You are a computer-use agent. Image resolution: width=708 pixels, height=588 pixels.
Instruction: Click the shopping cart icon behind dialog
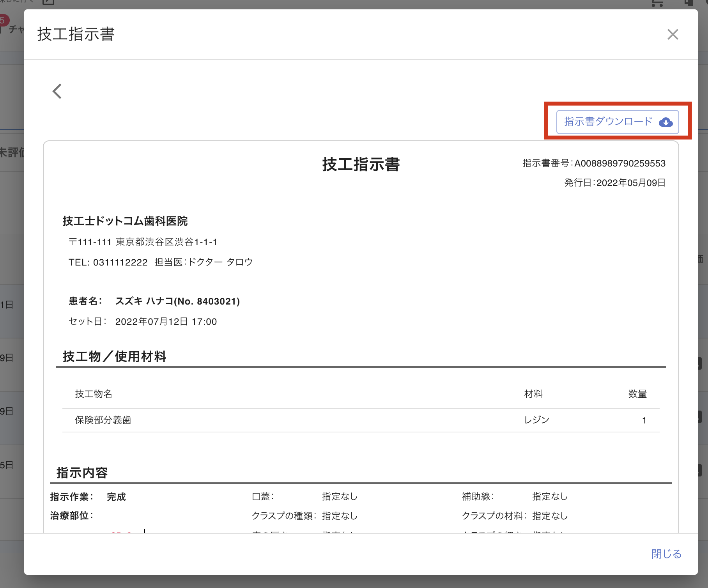pos(657,3)
